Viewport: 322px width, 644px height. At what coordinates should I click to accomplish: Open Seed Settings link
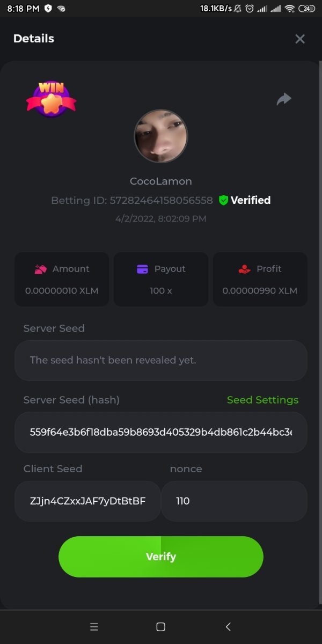(x=262, y=400)
